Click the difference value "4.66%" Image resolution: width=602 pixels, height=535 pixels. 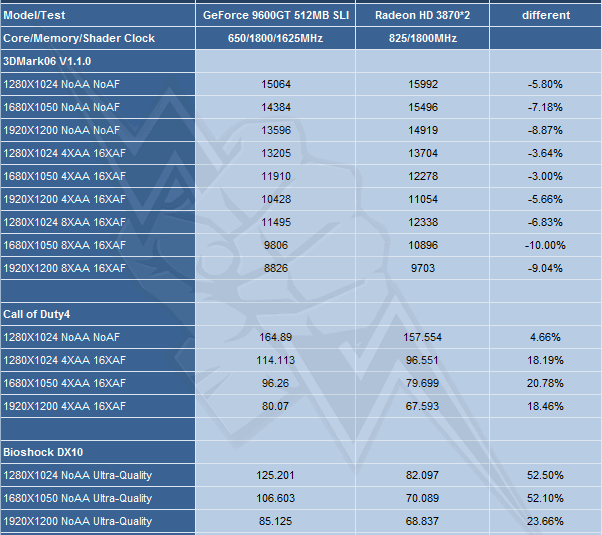545,337
